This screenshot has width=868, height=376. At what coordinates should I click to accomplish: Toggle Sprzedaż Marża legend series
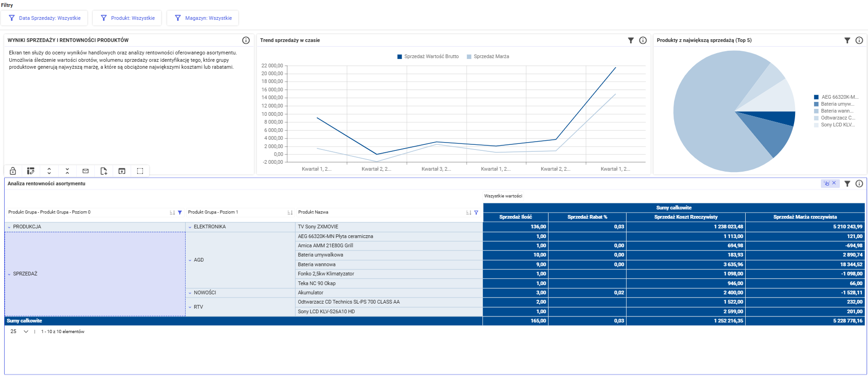[x=488, y=57]
